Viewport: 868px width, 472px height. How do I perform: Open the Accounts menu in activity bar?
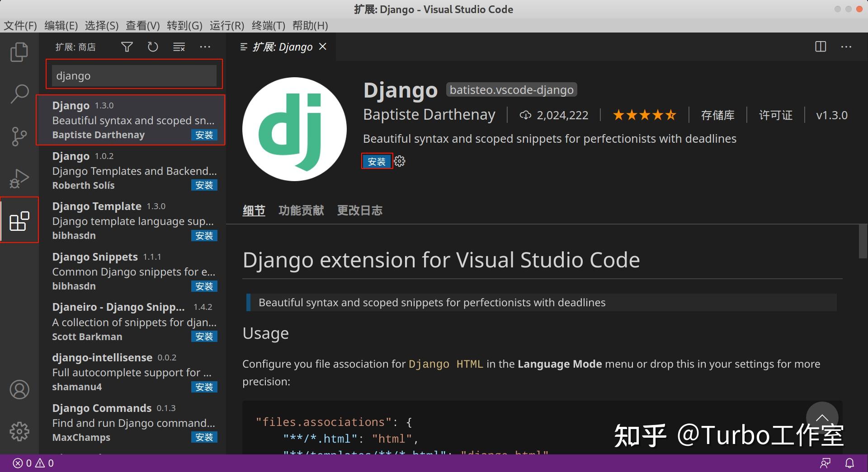pyautogui.click(x=19, y=389)
